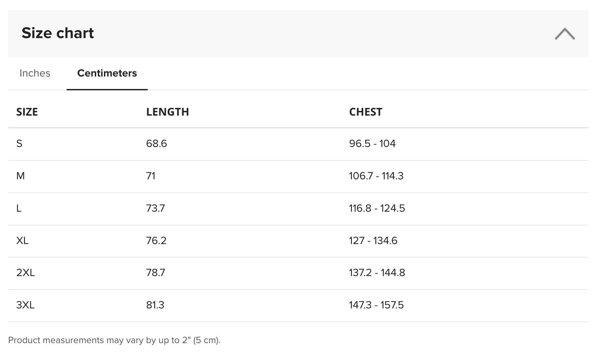Screen dimensions: 596x364
Task: Select the M size row label
Action: [20, 176]
